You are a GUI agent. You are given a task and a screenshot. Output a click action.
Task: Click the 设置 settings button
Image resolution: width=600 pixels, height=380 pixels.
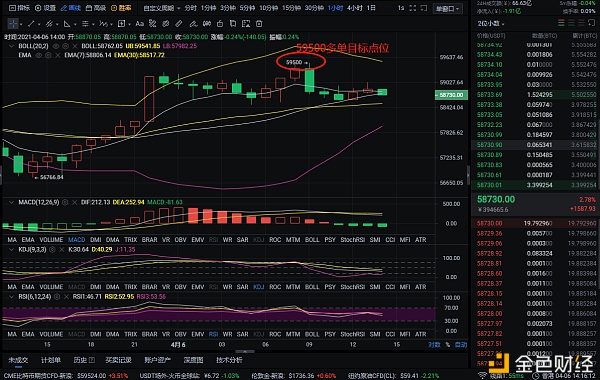[45, 8]
